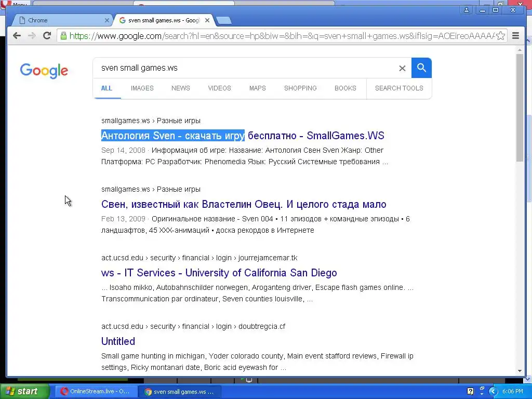This screenshot has height=399, width=532.
Task: Switch to the IMAGES search tab
Action: 142,88
